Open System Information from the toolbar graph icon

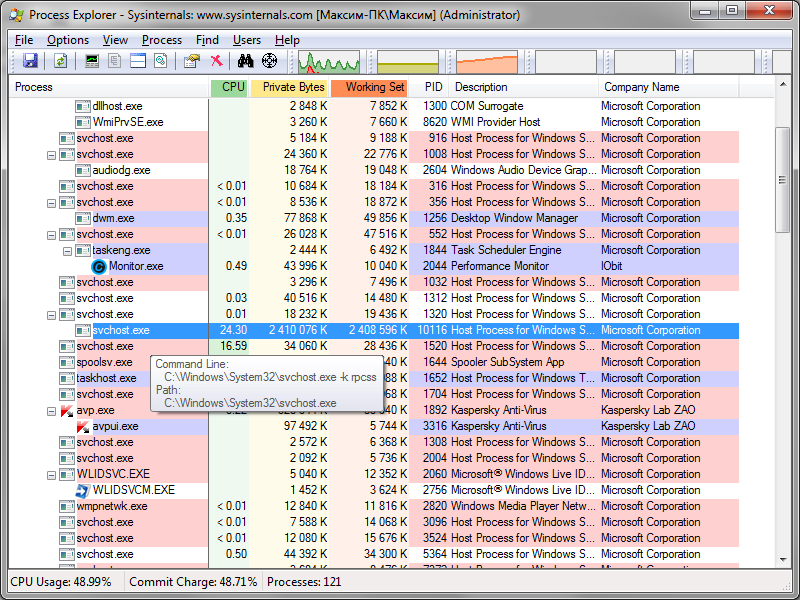[x=93, y=61]
